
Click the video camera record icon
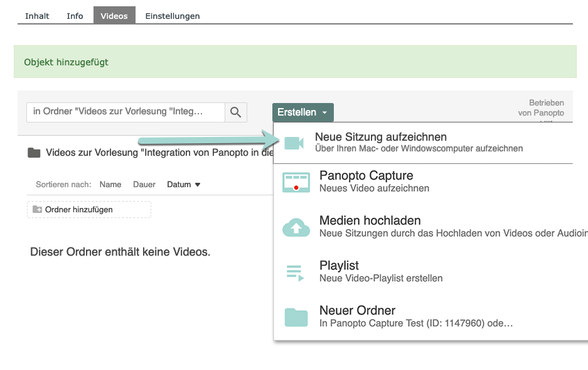tap(294, 143)
